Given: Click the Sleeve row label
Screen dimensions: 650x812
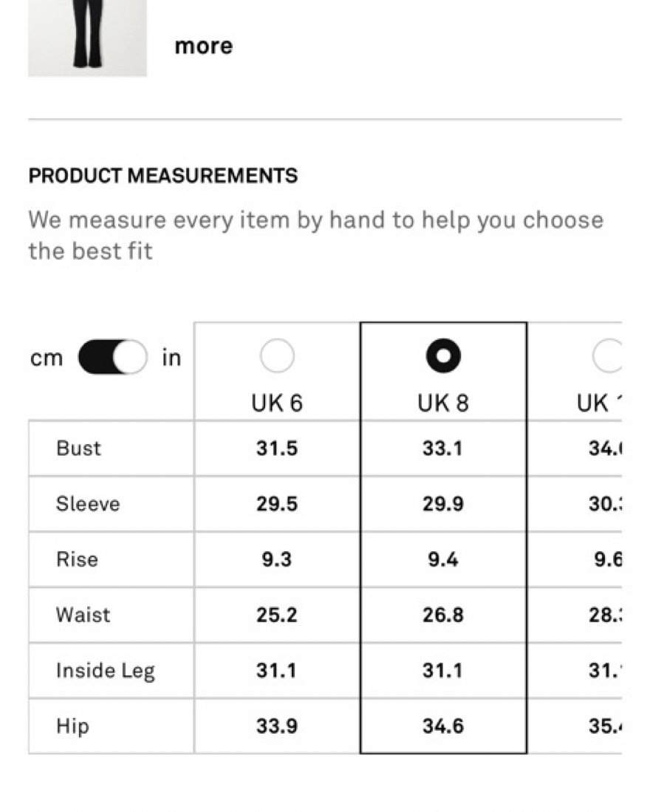Looking at the screenshot, I should [x=88, y=504].
